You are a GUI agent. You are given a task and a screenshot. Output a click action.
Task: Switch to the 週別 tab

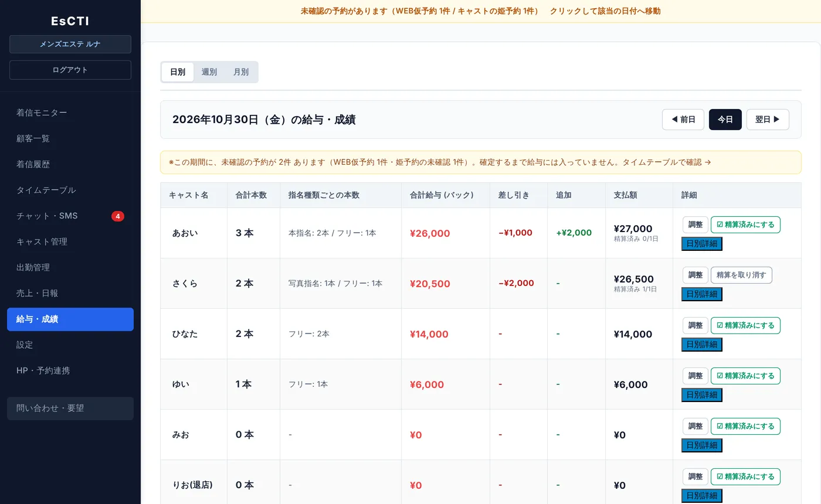pyautogui.click(x=209, y=72)
